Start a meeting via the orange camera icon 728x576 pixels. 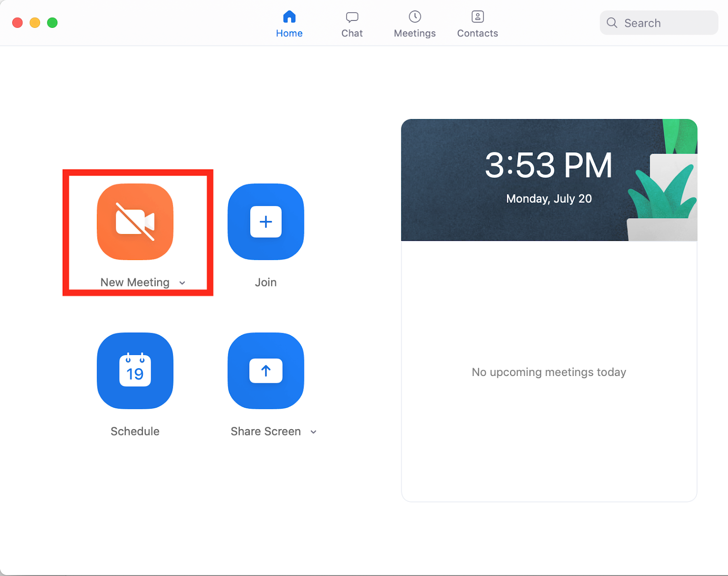pos(135,221)
